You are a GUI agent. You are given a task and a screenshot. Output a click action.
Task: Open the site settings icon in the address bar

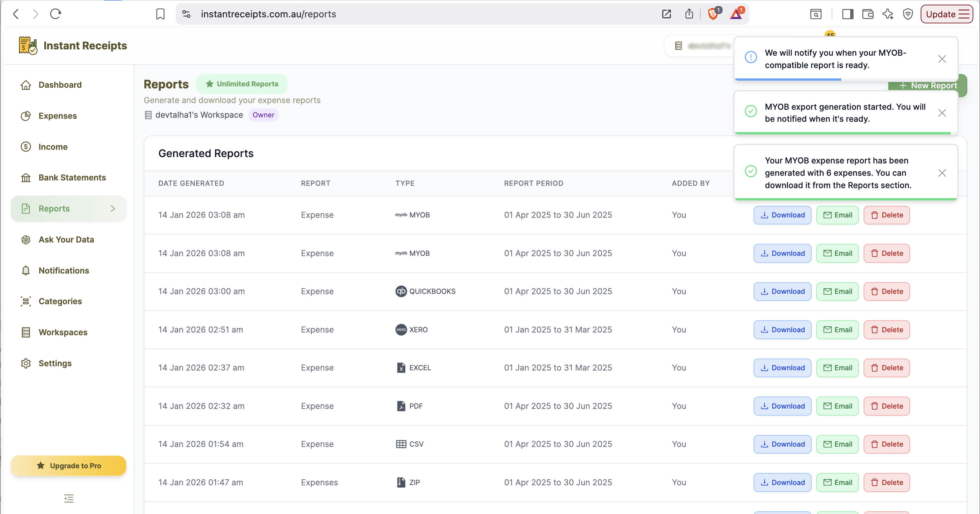tap(186, 14)
